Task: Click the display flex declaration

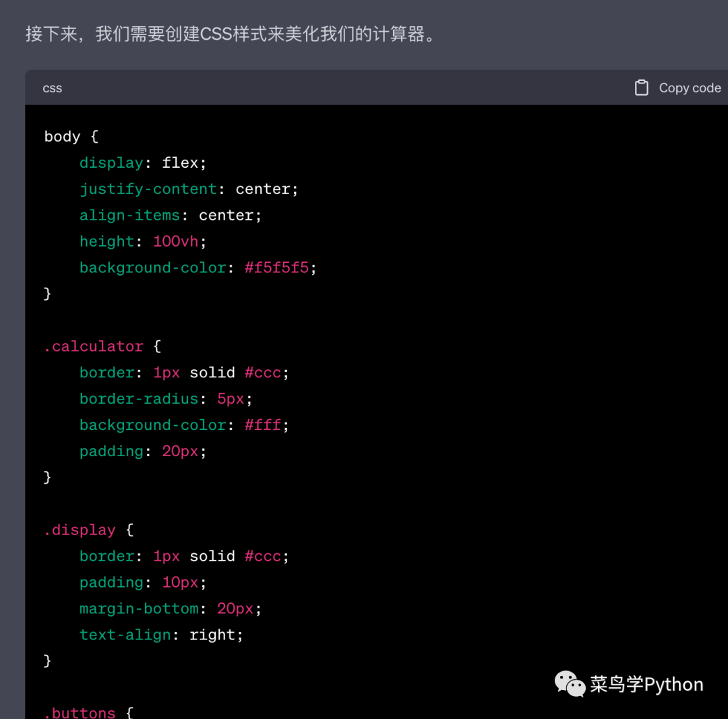Action: point(143,163)
